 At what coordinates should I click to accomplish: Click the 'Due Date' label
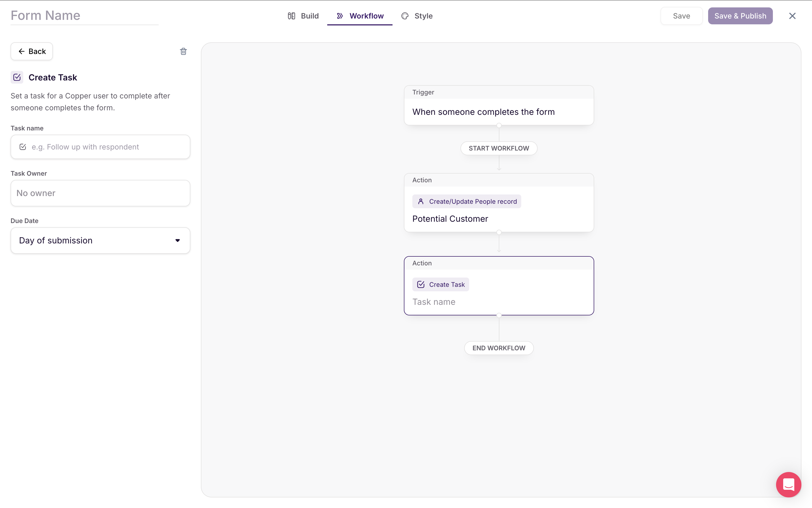[x=25, y=221]
